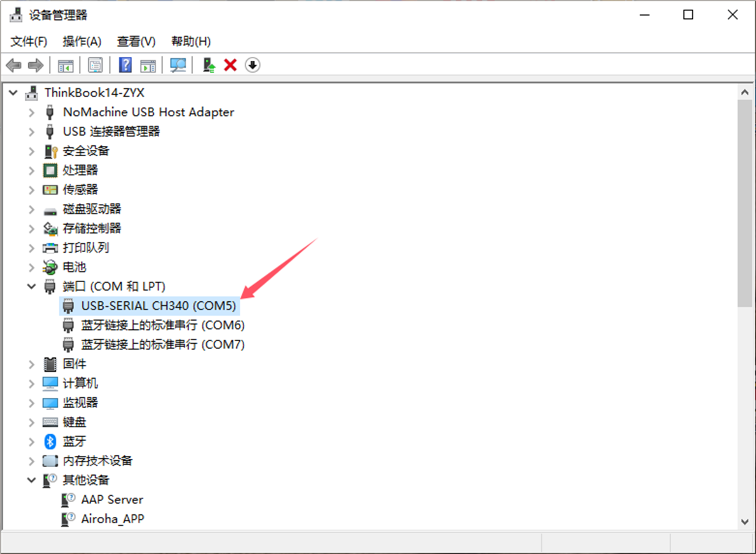Select 蓝牙链接上的标准串行 (COM7) entry
756x554 pixels.
(162, 344)
